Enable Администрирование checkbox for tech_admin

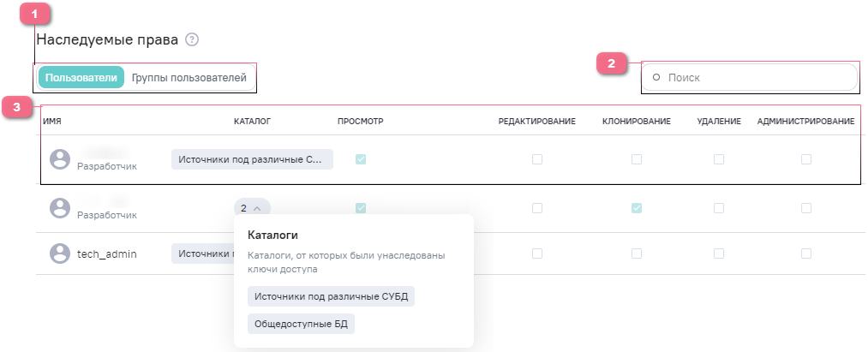tap(805, 254)
